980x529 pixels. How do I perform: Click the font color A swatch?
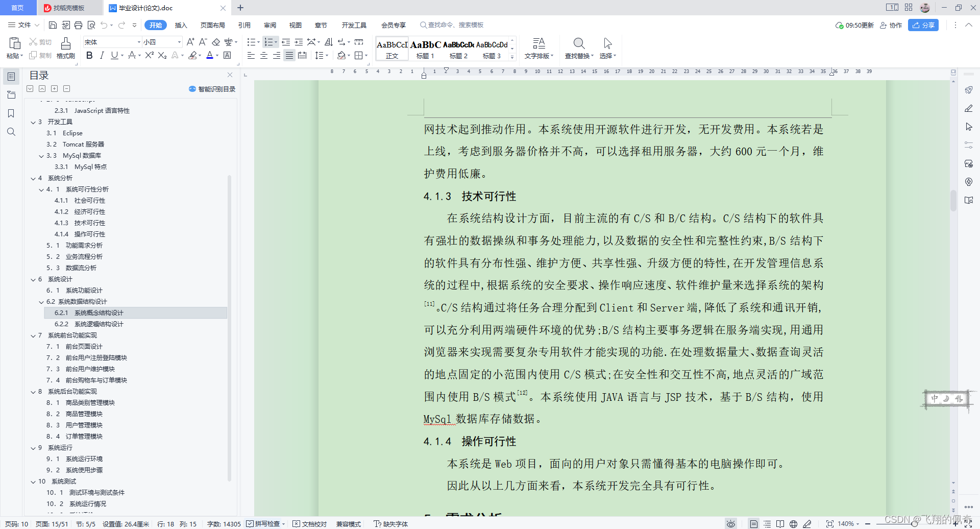coord(210,55)
